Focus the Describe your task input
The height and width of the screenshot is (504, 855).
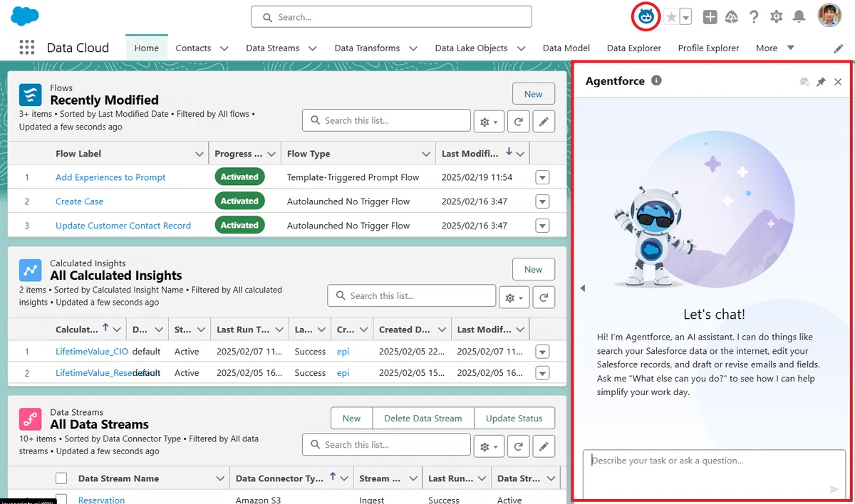pos(714,474)
